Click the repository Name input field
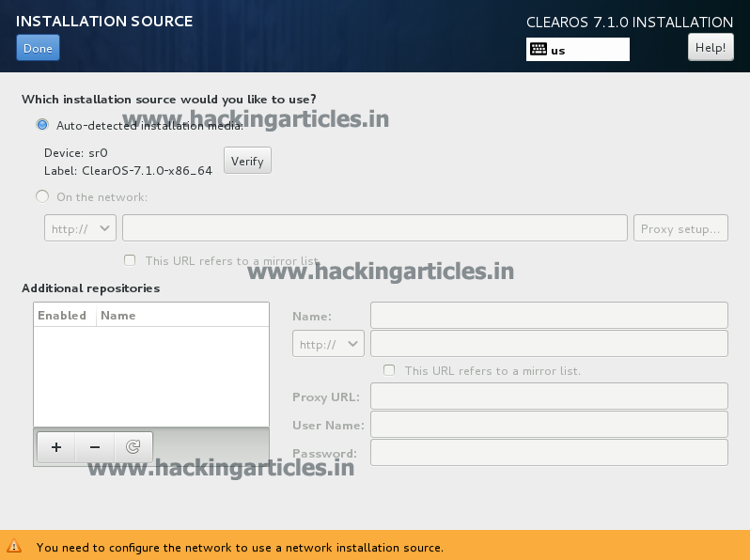The image size is (750, 560). coord(549,315)
